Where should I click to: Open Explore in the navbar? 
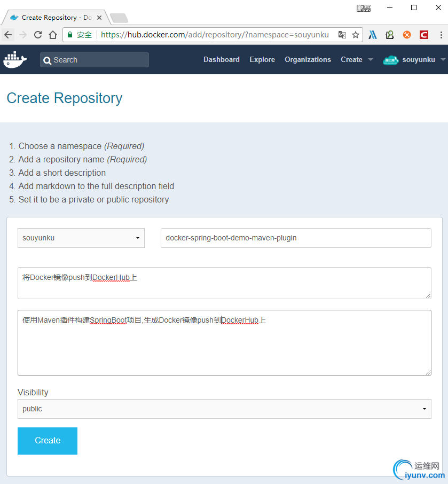262,60
